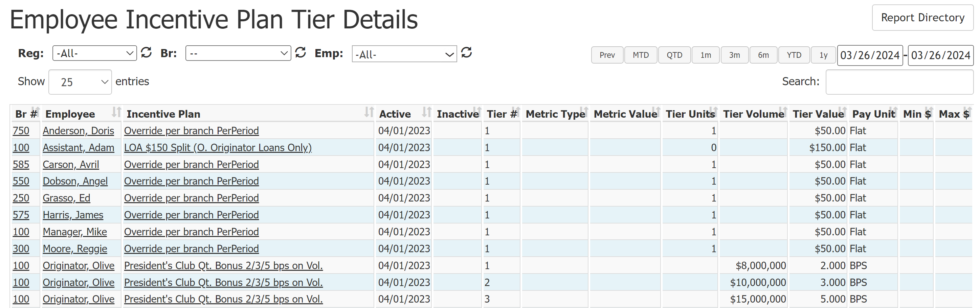Sort by Metric Type column

(x=555, y=113)
